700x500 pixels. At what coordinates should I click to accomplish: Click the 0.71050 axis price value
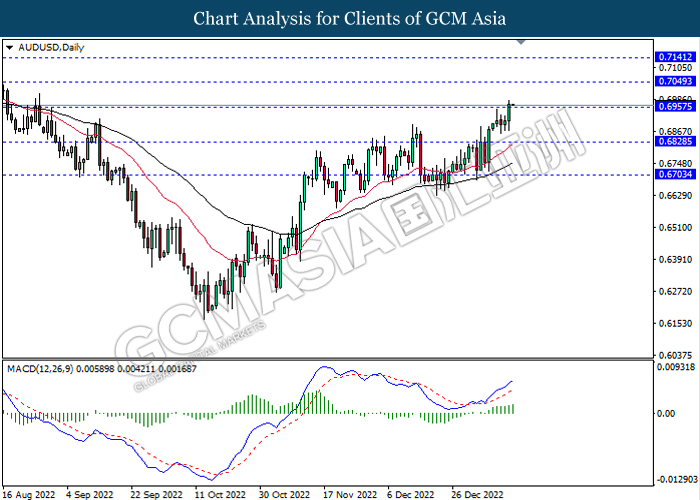click(x=675, y=68)
